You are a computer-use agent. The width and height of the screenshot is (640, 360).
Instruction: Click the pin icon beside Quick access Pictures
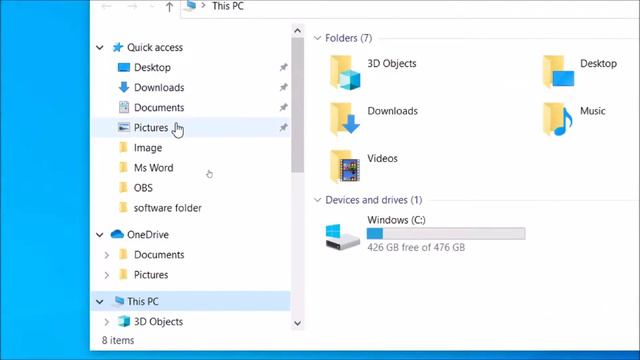pos(283,127)
